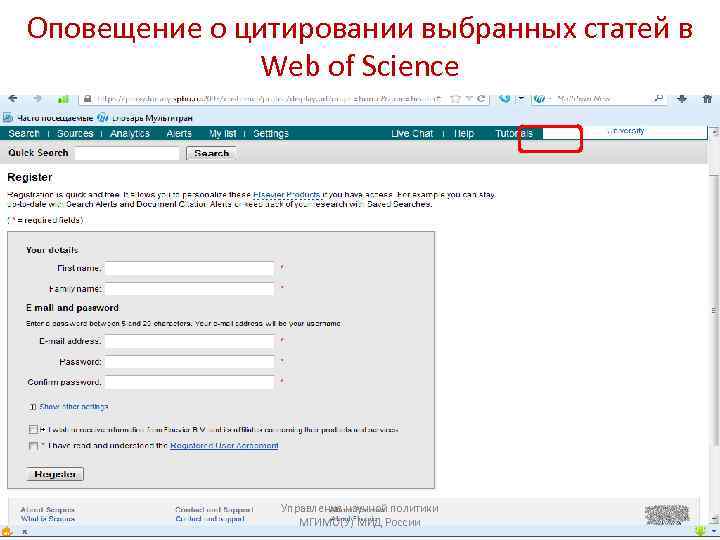Expand Show other settings

(x=73, y=407)
